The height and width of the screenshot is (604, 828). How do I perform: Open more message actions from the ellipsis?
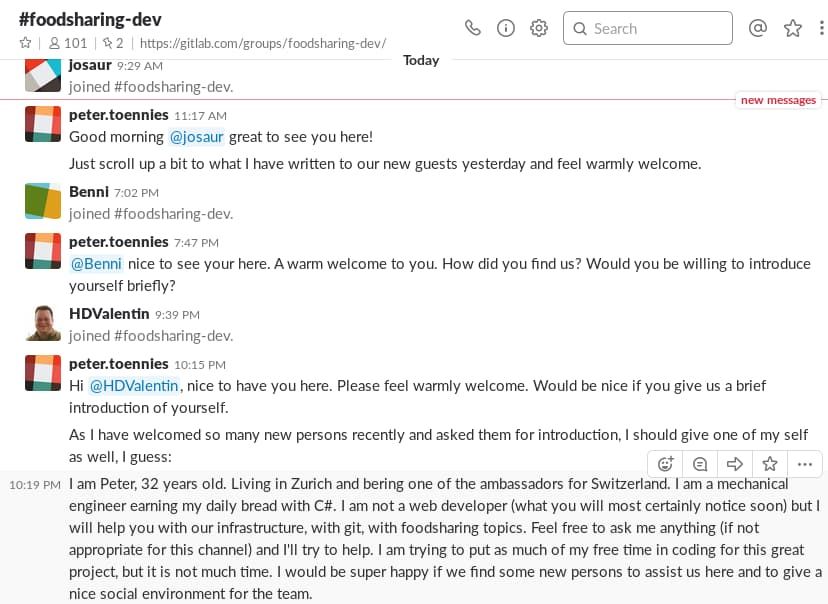point(805,464)
